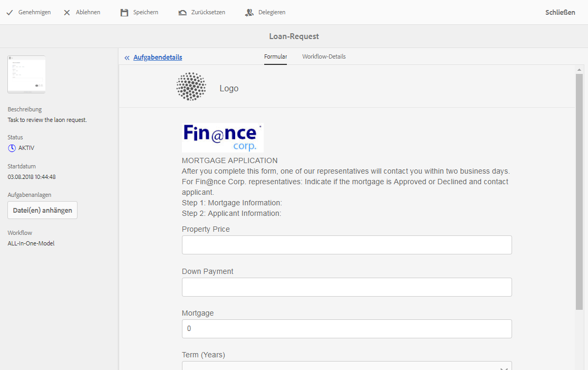Open the Workflow-Details tab

pos(324,56)
